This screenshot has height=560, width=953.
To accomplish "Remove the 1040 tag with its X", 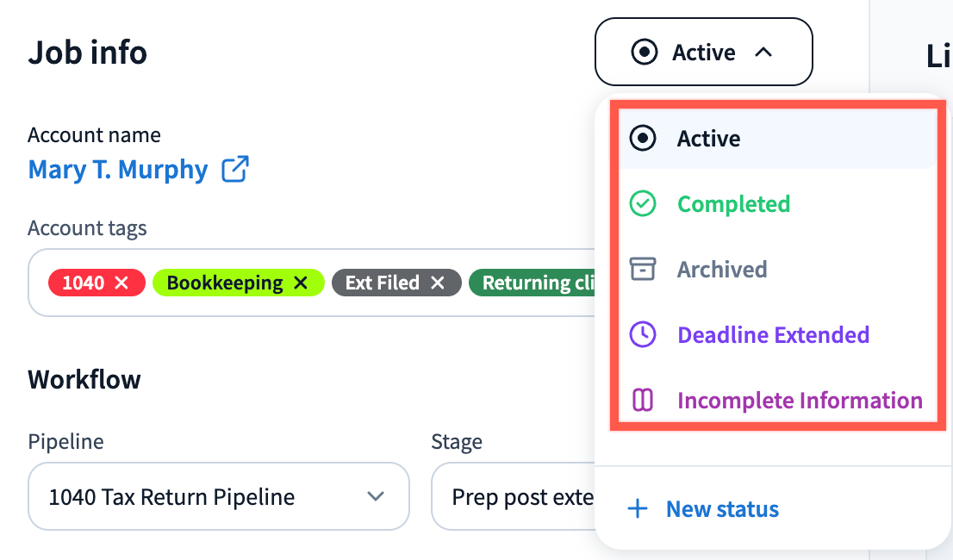I will pos(121,283).
